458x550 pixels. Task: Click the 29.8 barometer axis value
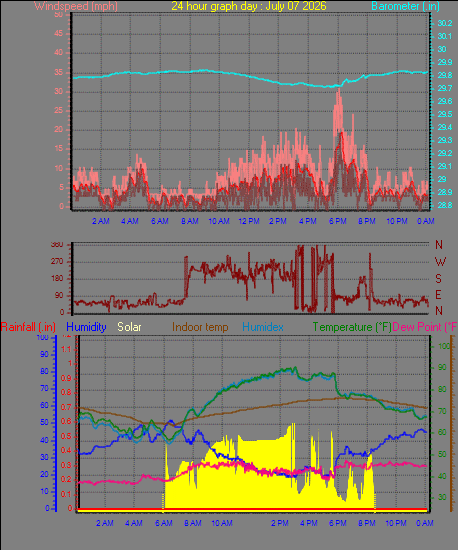click(x=445, y=75)
